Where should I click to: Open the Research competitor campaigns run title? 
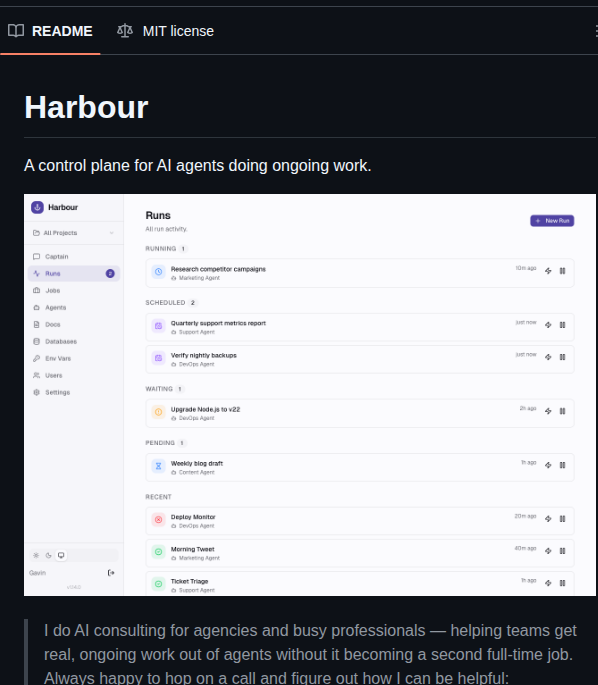coord(218,269)
